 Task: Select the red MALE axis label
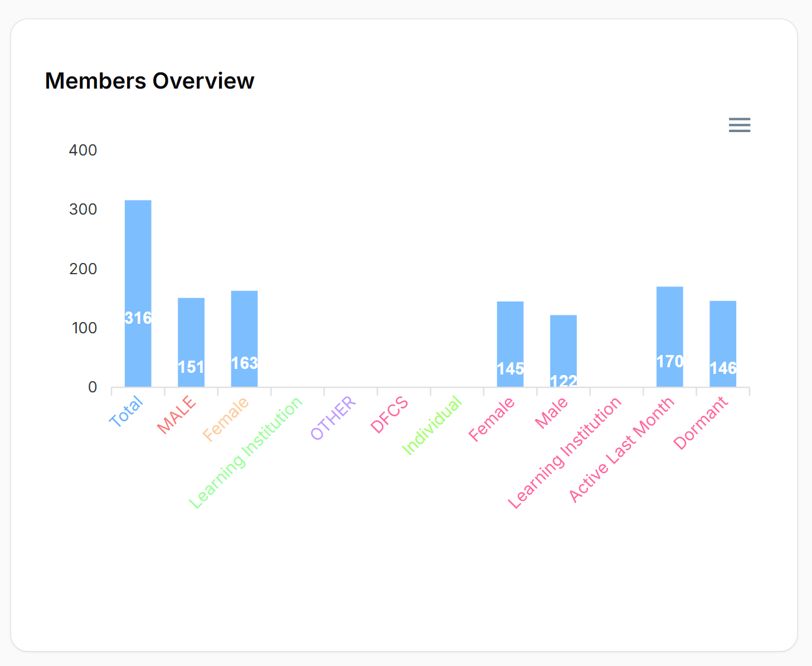pos(177,415)
